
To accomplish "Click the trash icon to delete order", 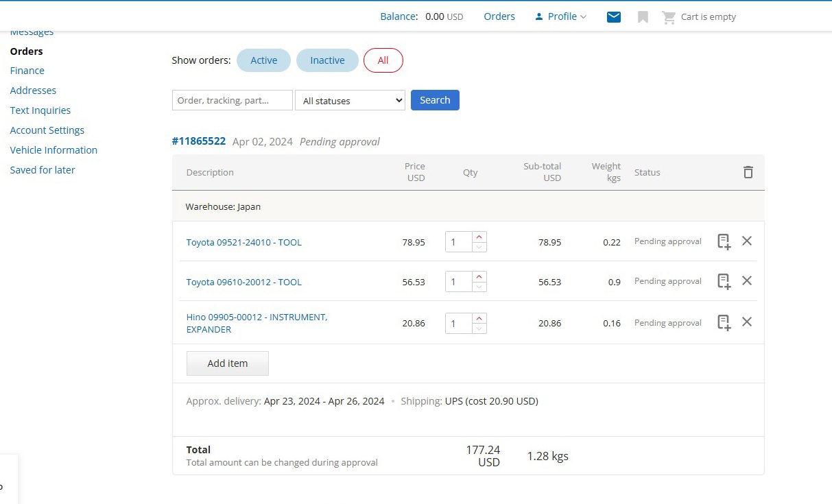I will point(748,172).
